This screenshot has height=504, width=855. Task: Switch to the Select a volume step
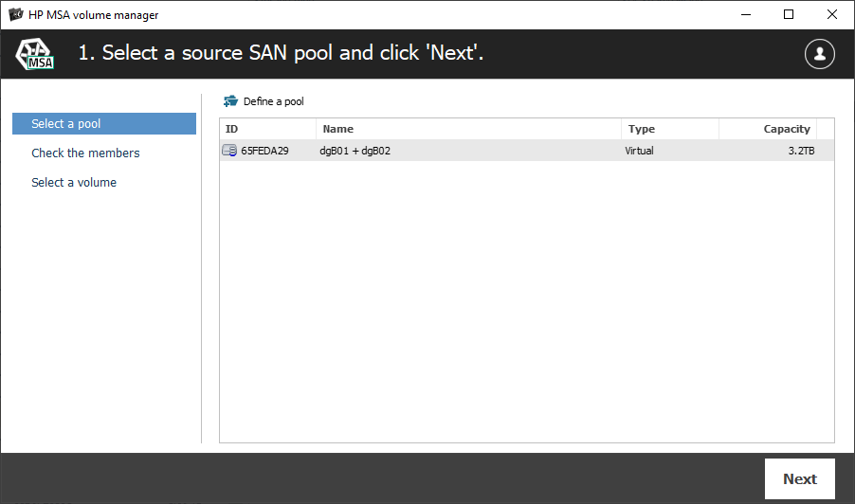(x=74, y=183)
